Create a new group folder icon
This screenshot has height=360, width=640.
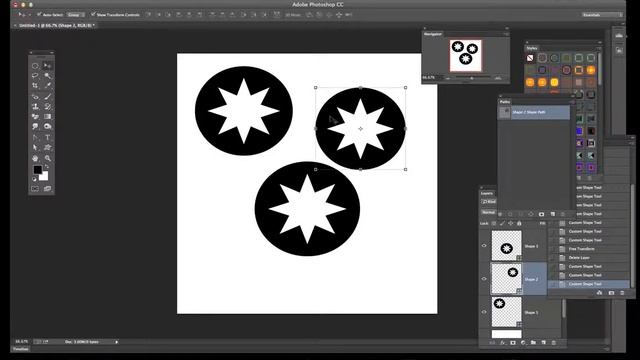click(533, 343)
